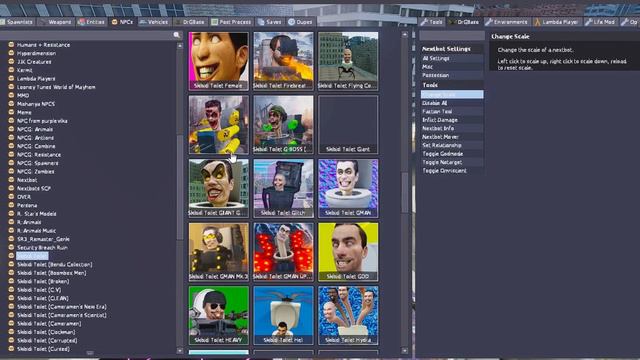Click the Hyperdimension category icon
Screen dimensions: 640x360
pyautogui.click(x=11, y=53)
